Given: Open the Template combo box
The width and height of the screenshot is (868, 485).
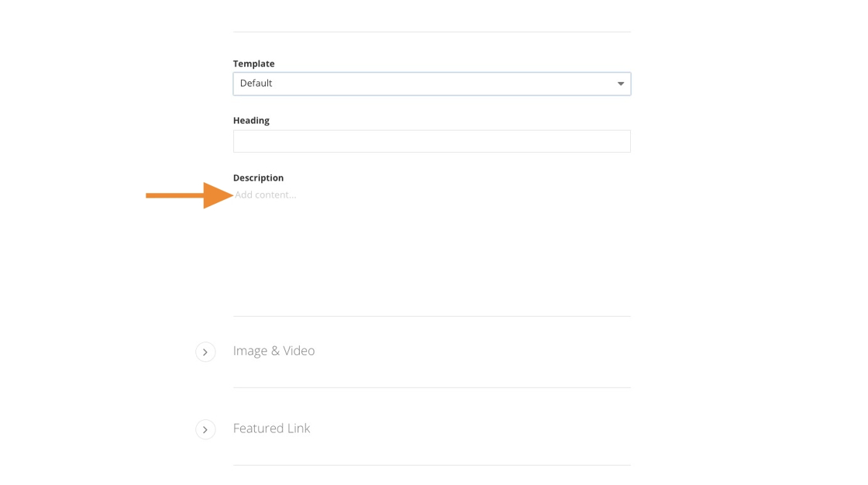Looking at the screenshot, I should pyautogui.click(x=431, y=84).
